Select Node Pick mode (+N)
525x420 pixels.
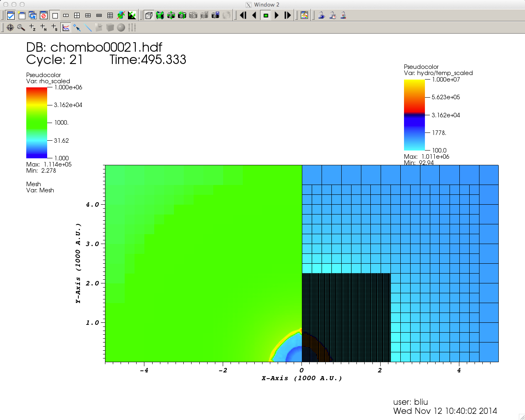tap(43, 27)
